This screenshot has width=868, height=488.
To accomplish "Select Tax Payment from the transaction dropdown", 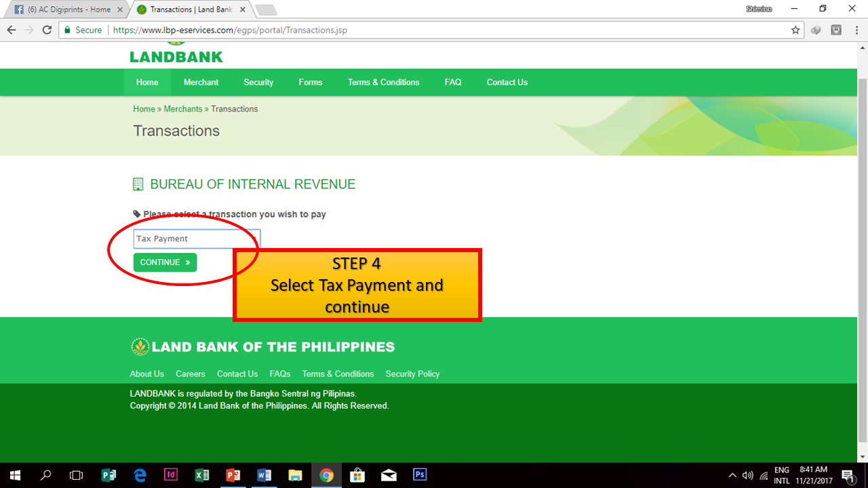I will (x=196, y=239).
